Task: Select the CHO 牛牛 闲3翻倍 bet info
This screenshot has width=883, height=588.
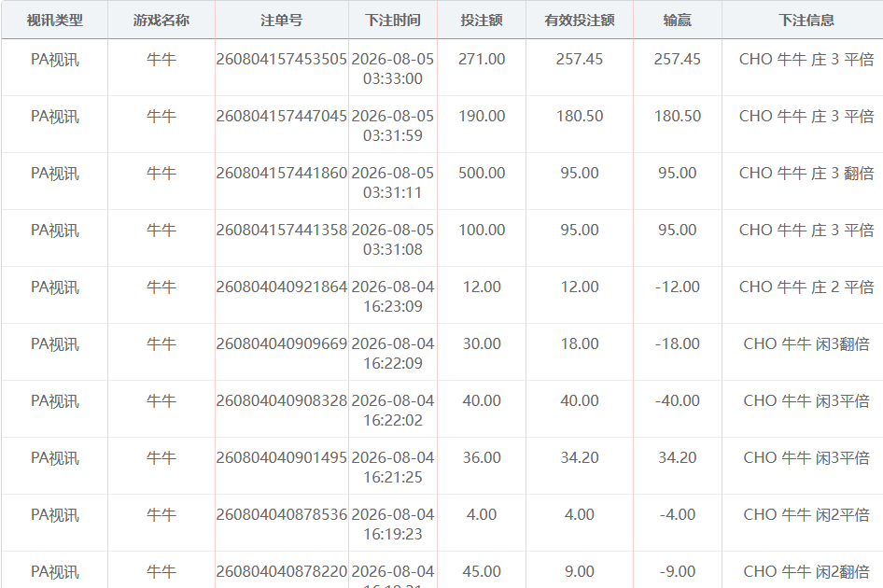Action: tap(806, 343)
